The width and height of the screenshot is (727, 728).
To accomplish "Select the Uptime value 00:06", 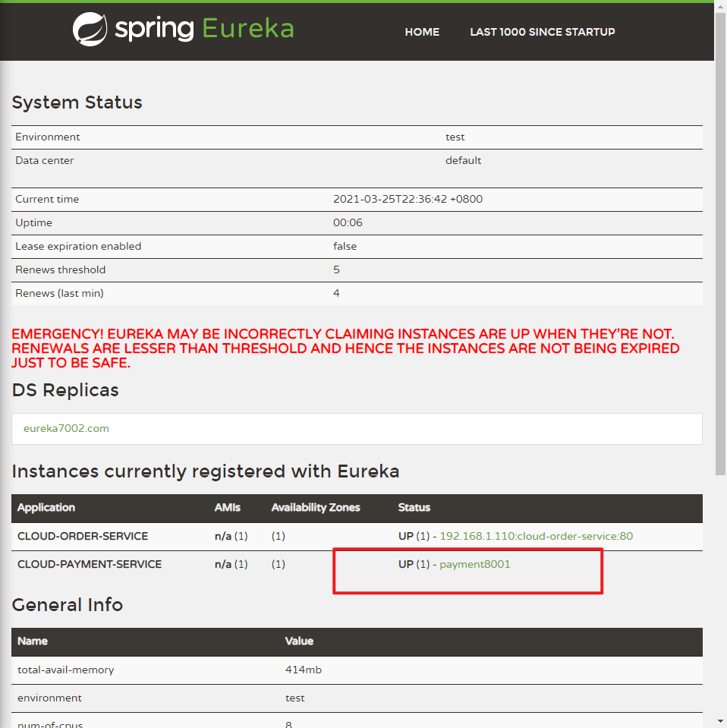I will pos(348,223).
